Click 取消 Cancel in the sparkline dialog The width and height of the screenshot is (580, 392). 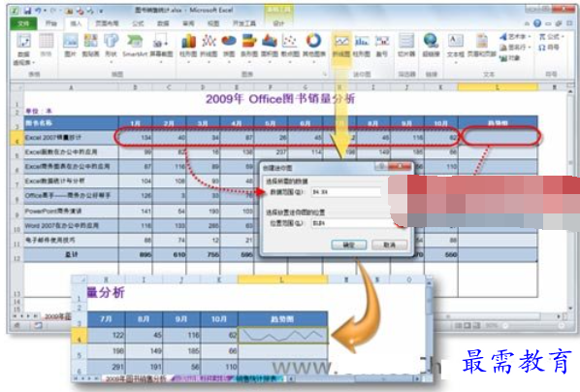click(x=390, y=245)
